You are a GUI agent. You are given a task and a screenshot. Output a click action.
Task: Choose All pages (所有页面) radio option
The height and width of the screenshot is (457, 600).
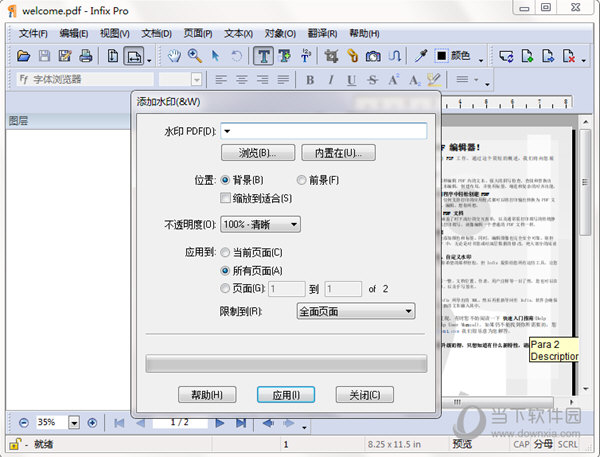(x=225, y=270)
